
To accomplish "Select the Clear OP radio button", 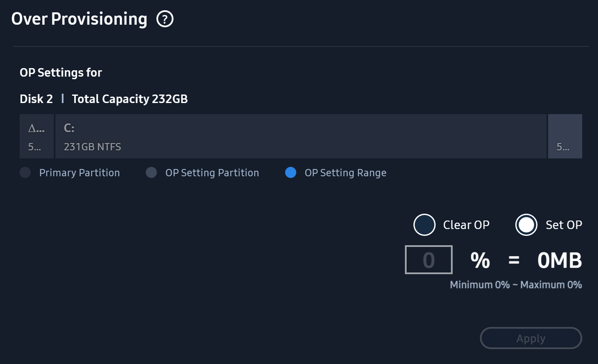I will pyautogui.click(x=425, y=225).
